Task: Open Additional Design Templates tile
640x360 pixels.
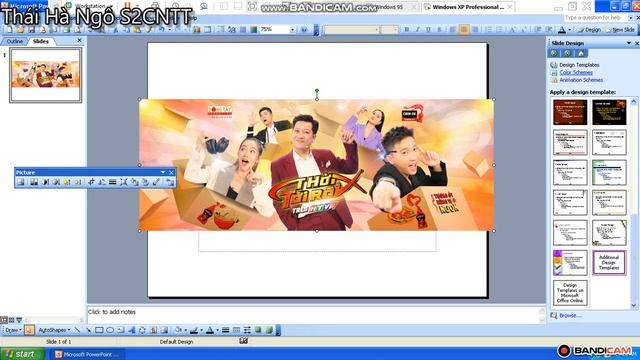Action: tap(609, 262)
